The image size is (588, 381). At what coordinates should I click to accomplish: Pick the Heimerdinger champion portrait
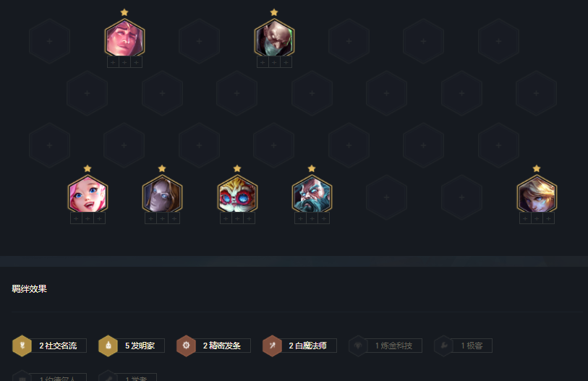(x=237, y=194)
